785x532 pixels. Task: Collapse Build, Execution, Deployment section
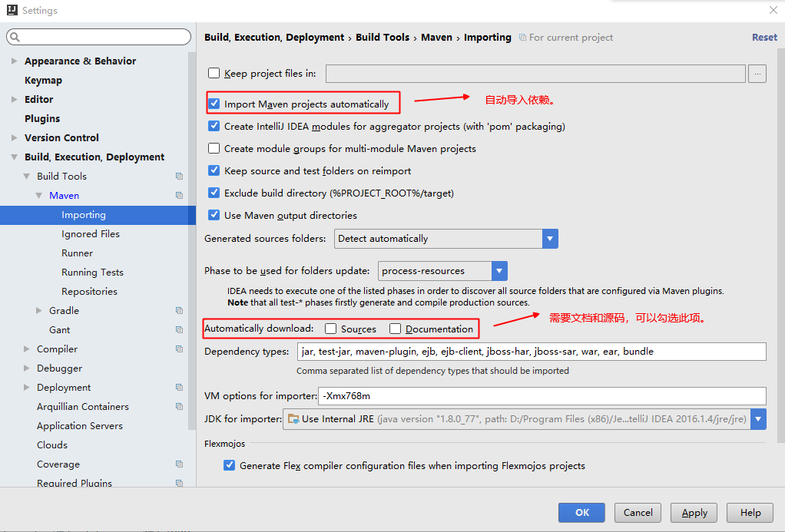click(14, 157)
